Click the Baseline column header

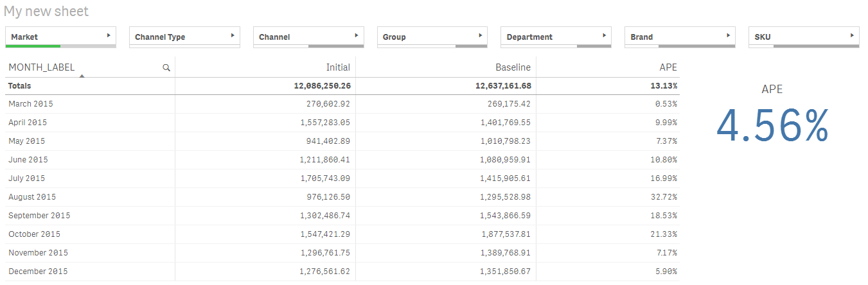point(513,67)
